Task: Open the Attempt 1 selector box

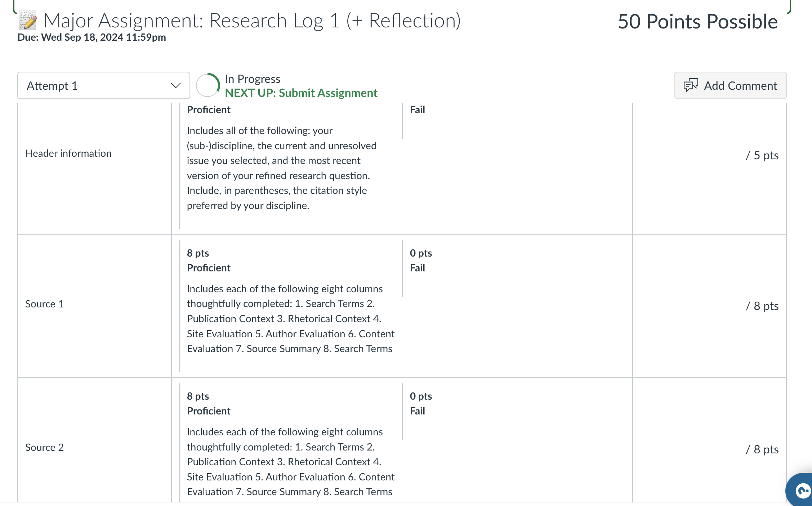Action: click(x=104, y=85)
